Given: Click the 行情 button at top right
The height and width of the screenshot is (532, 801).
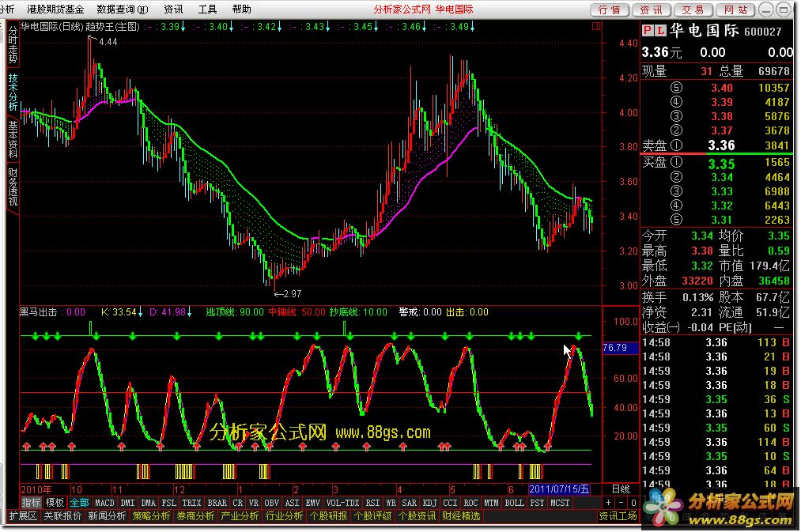Looking at the screenshot, I should (610, 9).
